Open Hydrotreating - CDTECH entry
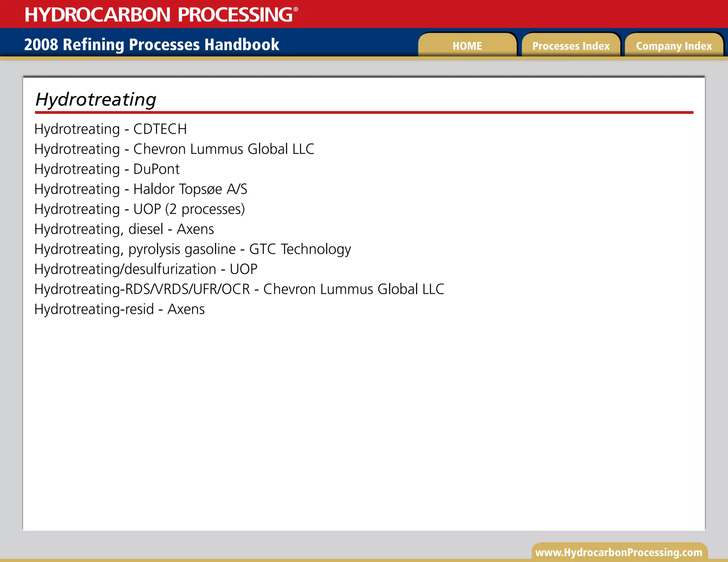 coord(111,129)
